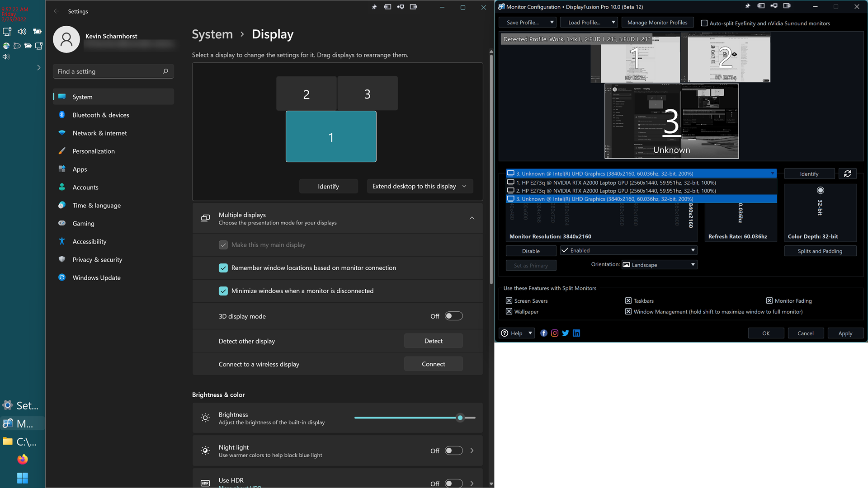868x488 pixels.
Task: Open the Instagram link icon
Action: (555, 333)
